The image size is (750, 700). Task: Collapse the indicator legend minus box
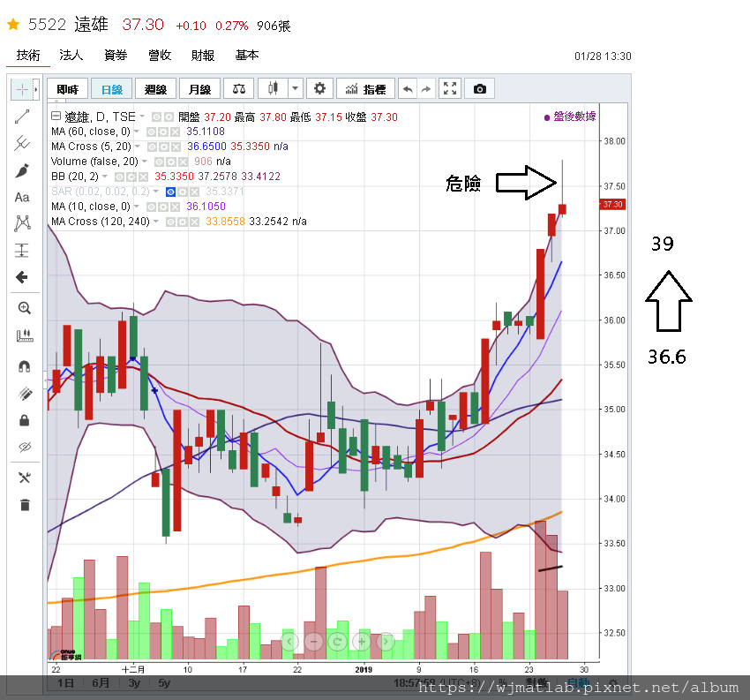pos(56,116)
